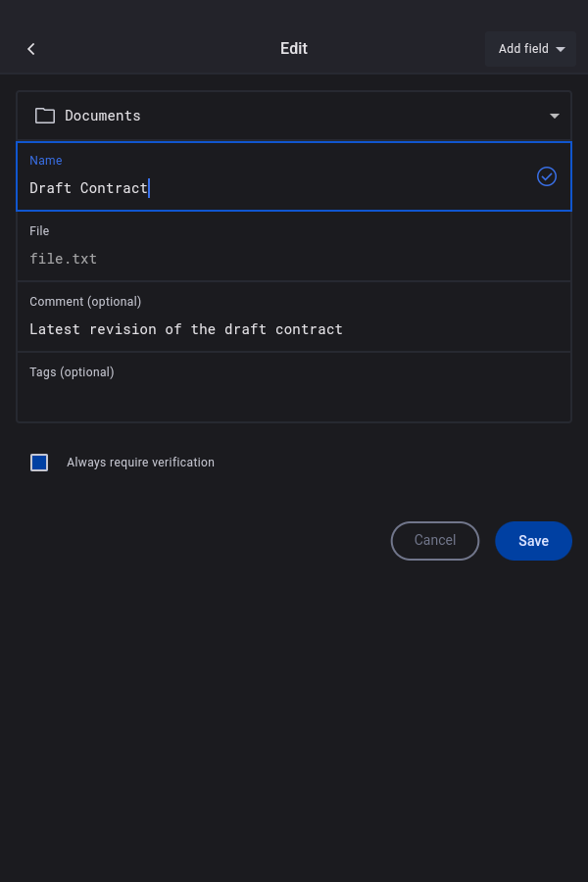
Task: Click the folder icon beside Documents
Action: [45, 116]
